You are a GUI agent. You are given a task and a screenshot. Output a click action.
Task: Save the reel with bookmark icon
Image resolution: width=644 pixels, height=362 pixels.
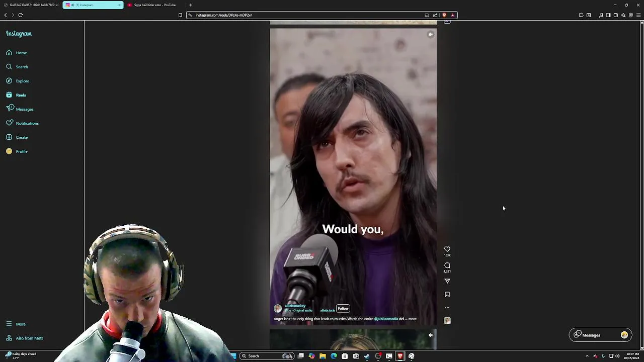coord(447,295)
